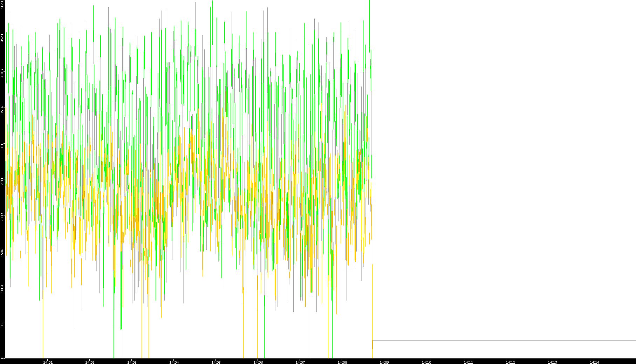The width and height of the screenshot is (636, 364).
Task: Click the 14:07 time axis label
Action: (300, 362)
